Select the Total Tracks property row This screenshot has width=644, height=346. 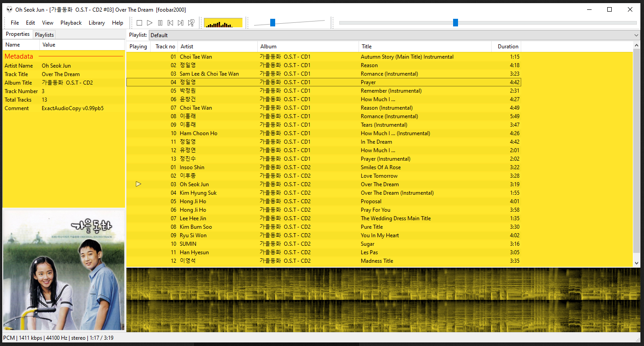coord(63,100)
